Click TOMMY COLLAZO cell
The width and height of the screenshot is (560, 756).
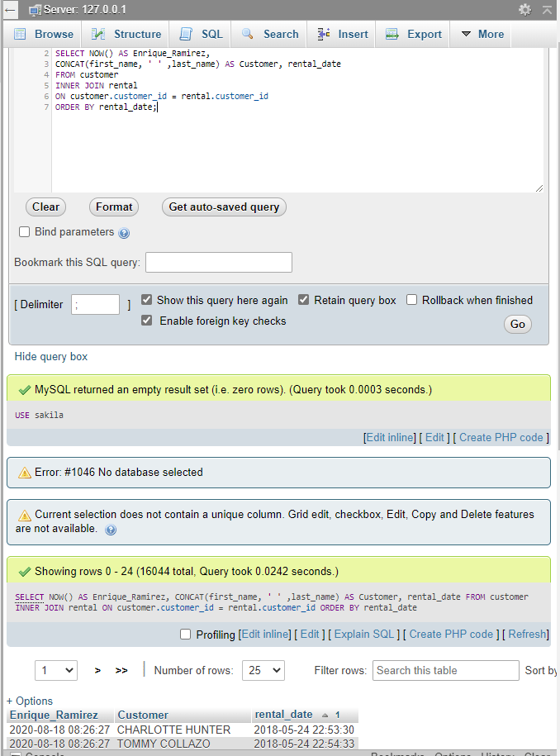[x=164, y=744]
